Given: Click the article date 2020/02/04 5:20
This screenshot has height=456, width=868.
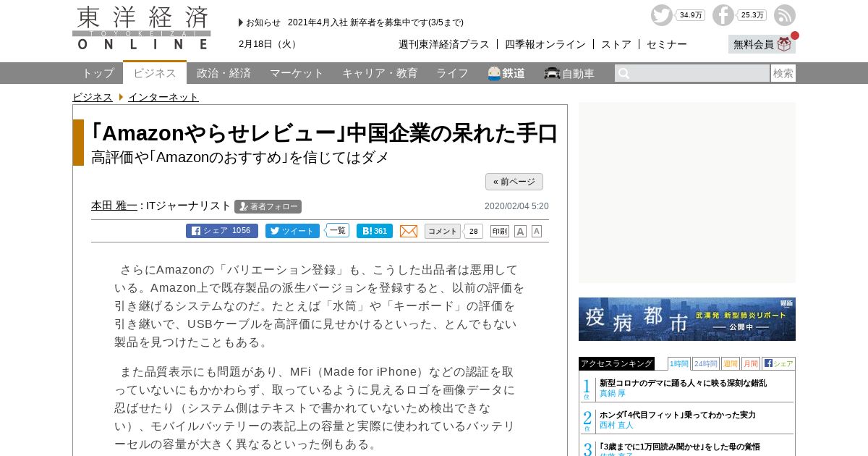Looking at the screenshot, I should [516, 206].
